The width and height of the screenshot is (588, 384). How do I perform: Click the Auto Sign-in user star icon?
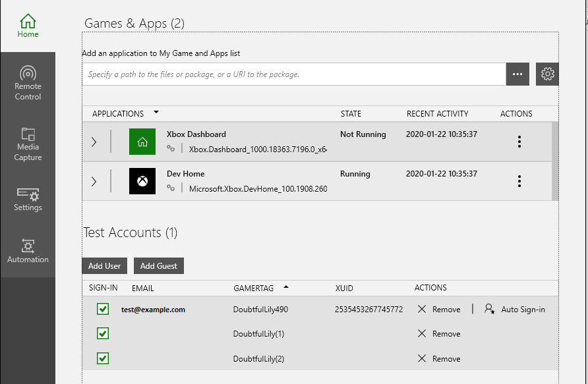point(489,309)
